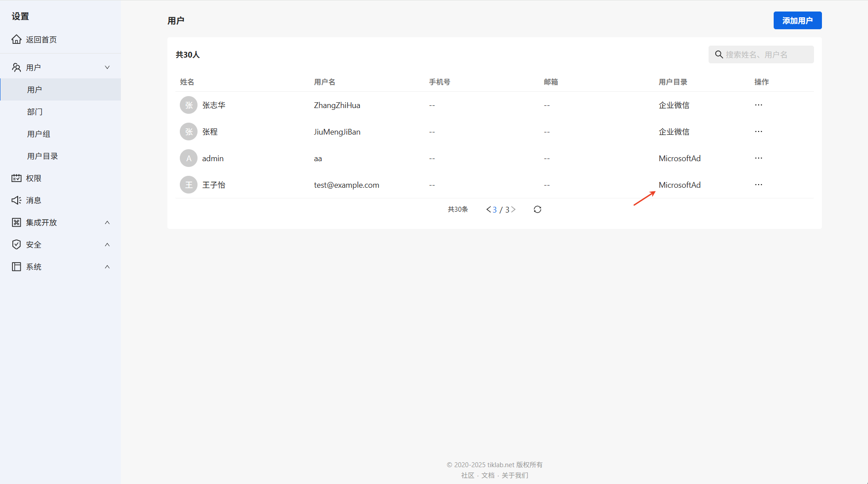Click the home icon beside 返回首页
Screen dimensions: 868x484
coord(16,39)
